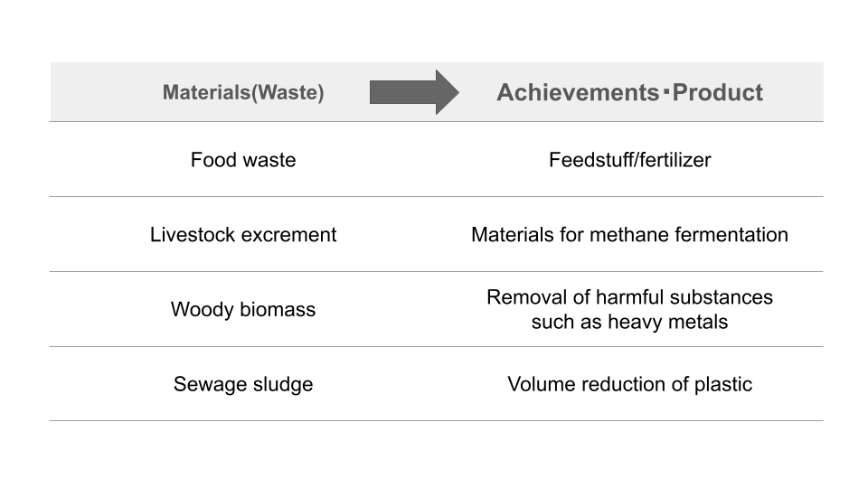The image size is (868, 488).
Task: Click the gray right-pointing arrow icon
Action: pos(414,92)
